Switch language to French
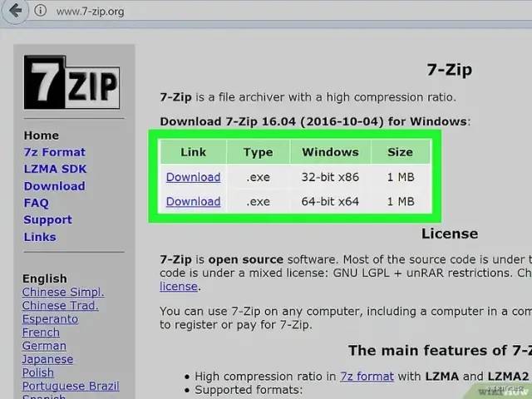Screen dimensions: 532x399 (41, 332)
